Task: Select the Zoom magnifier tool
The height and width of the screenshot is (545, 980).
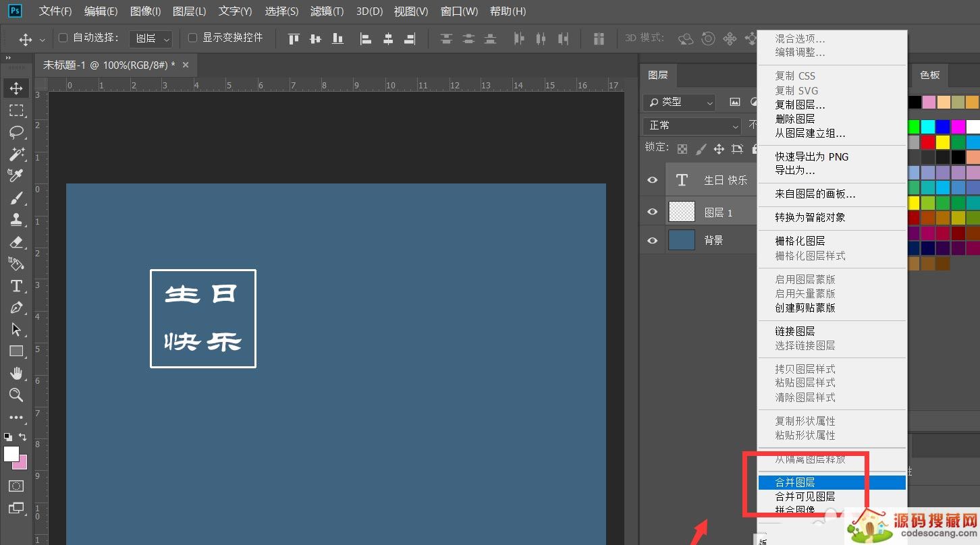Action: tap(16, 395)
